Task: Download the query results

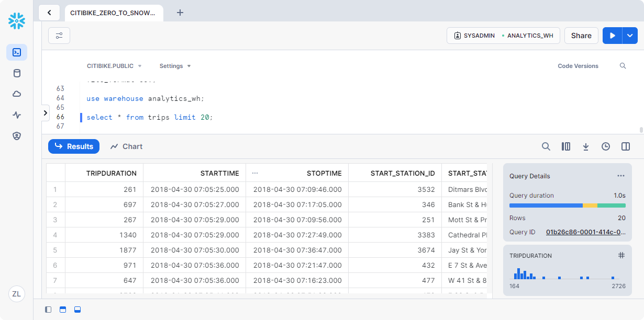Action: (x=586, y=146)
